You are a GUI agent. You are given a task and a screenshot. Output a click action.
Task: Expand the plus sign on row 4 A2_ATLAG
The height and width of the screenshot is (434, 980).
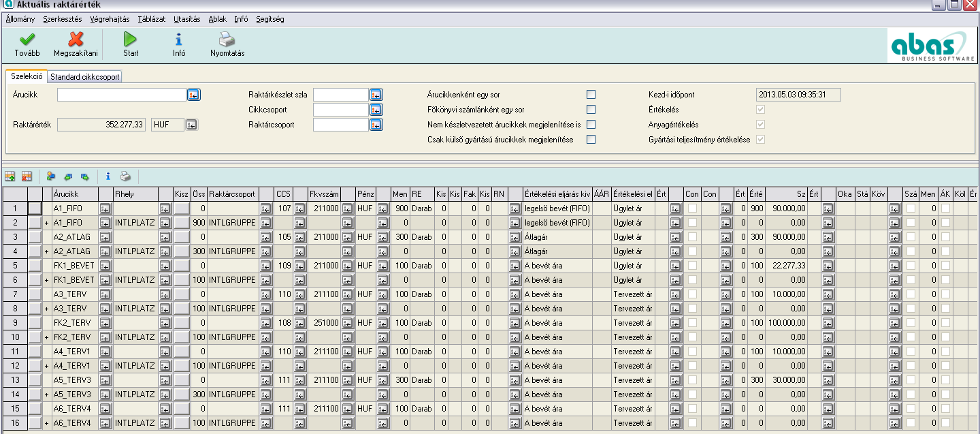(x=46, y=251)
